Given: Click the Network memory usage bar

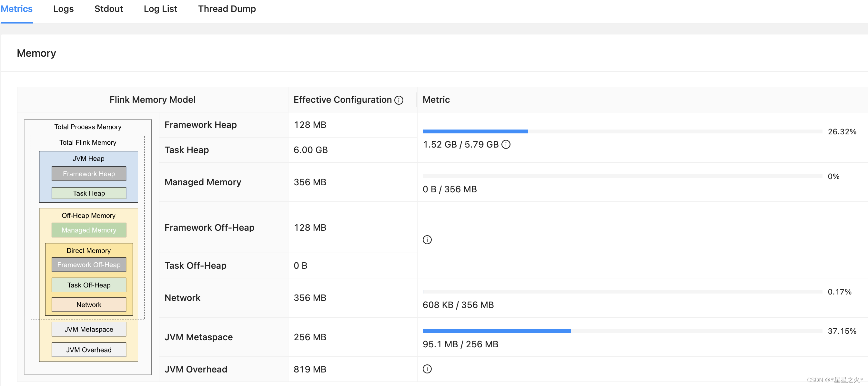Looking at the screenshot, I should (622, 292).
